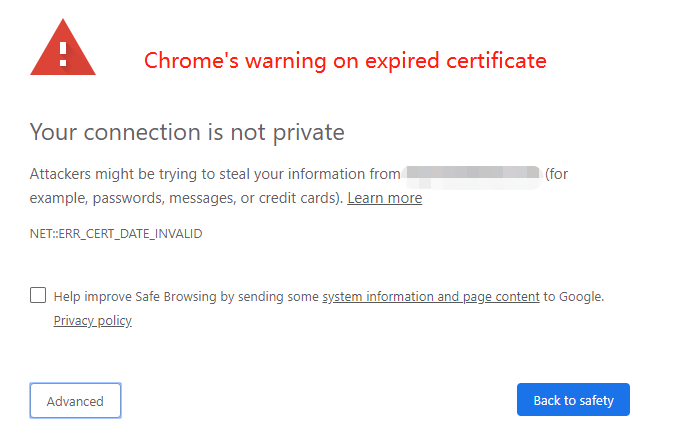Open the Privacy policy link
The height and width of the screenshot is (443, 673).
coord(92,320)
